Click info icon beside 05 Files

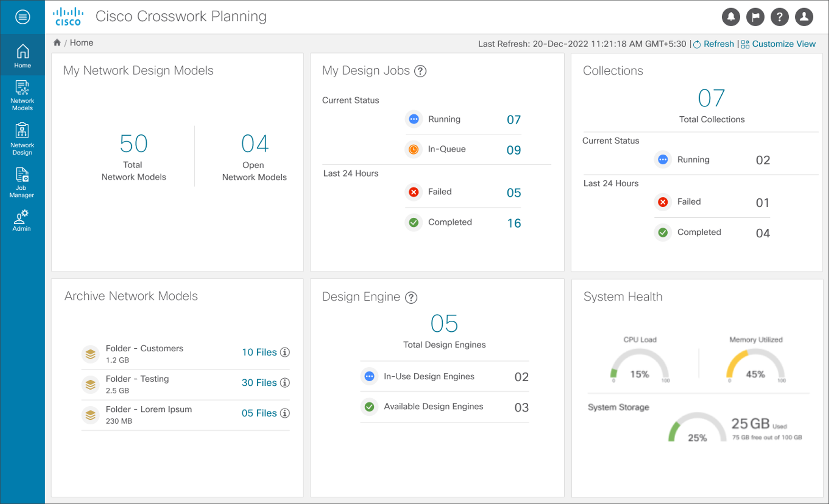point(285,413)
